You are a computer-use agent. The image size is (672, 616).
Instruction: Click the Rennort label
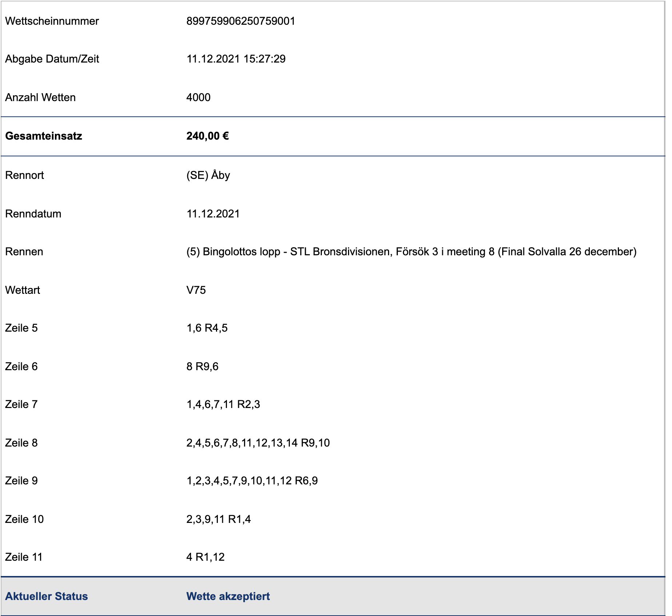(24, 175)
